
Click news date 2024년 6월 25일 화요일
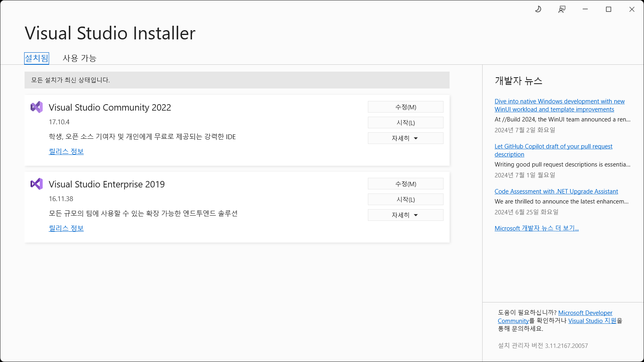pos(526,212)
